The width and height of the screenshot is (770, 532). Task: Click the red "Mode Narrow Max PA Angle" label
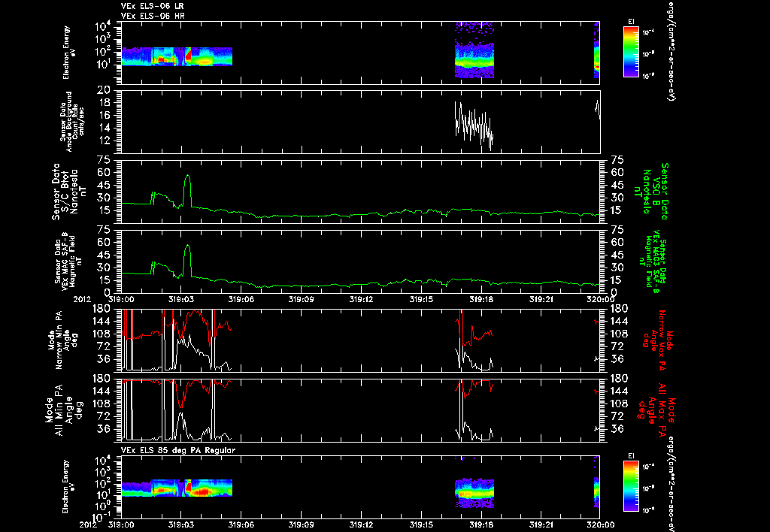[x=656, y=340]
